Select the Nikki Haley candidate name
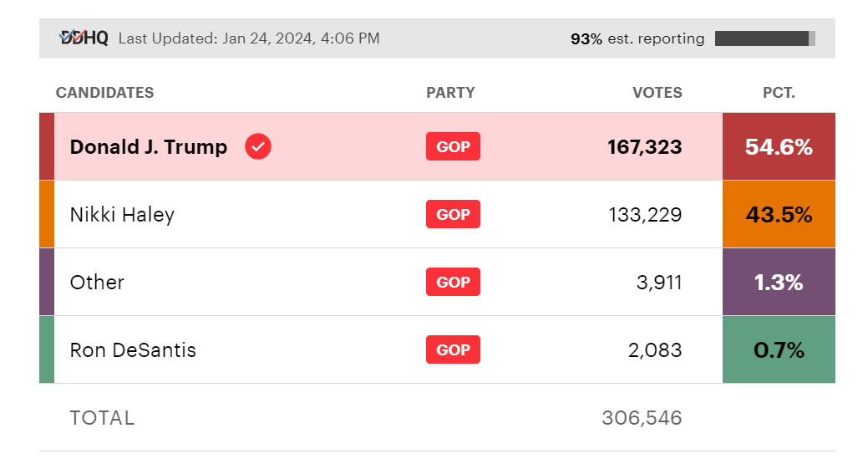Image resolution: width=868 pixels, height=459 pixels. click(x=122, y=215)
